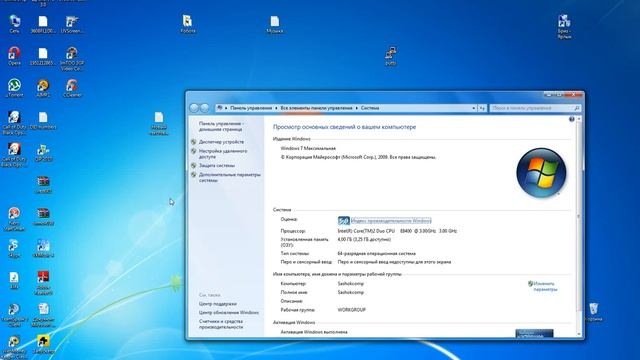Open Панель управления домашняя страница link

click(x=221, y=126)
